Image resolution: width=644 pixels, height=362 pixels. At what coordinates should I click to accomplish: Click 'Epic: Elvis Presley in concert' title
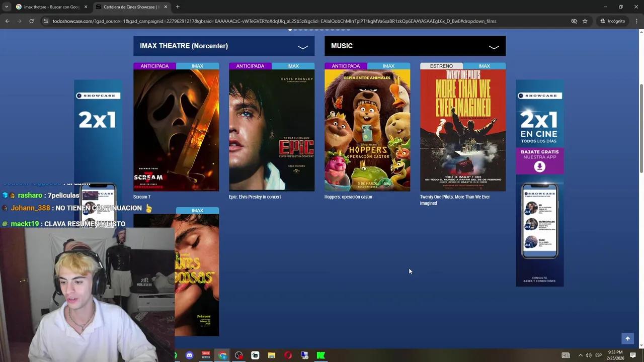click(x=255, y=197)
